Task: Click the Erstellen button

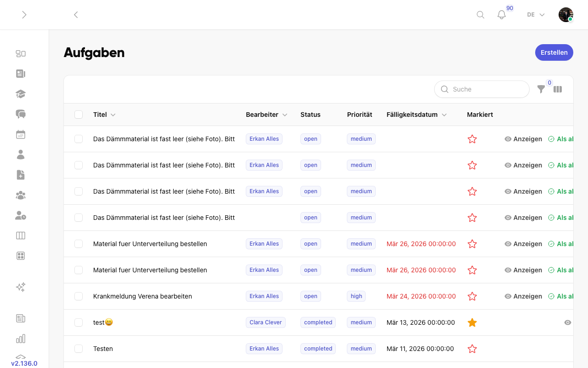Action: (554, 52)
